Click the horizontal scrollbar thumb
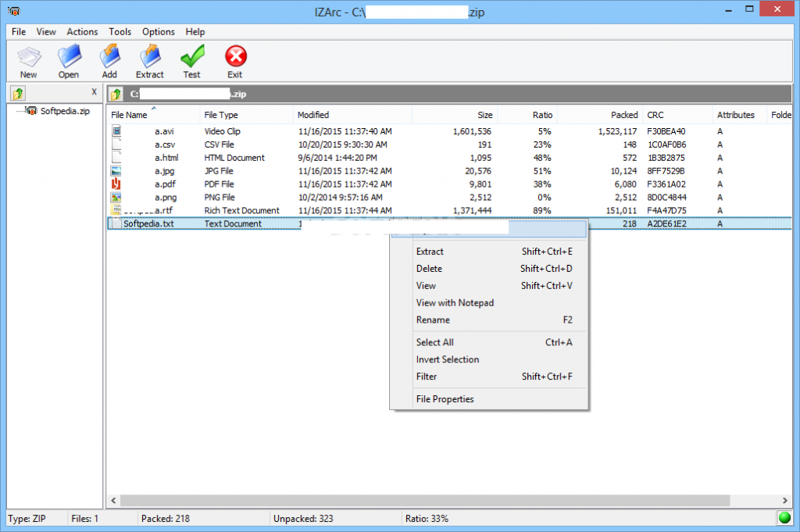 point(425,501)
